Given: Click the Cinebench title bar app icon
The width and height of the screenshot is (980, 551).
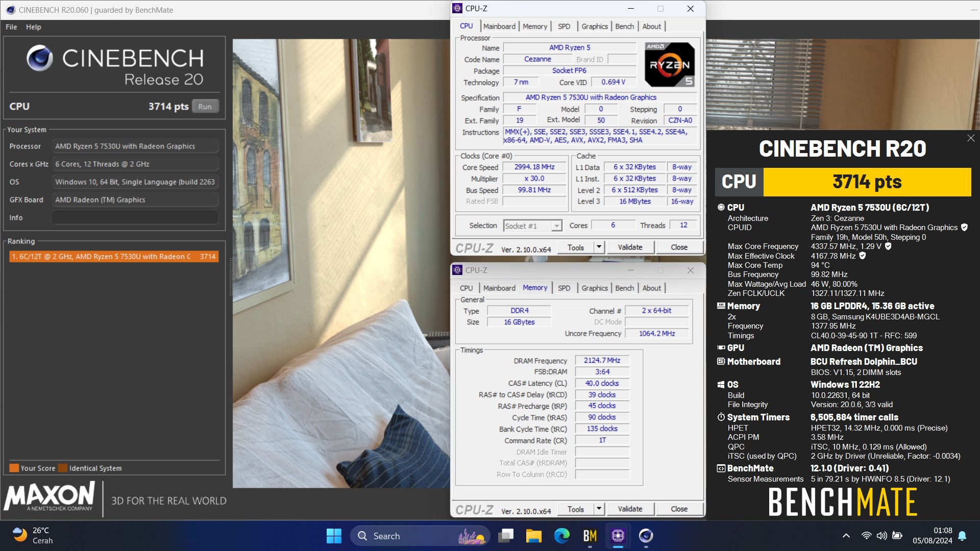Looking at the screenshot, I should [11, 10].
